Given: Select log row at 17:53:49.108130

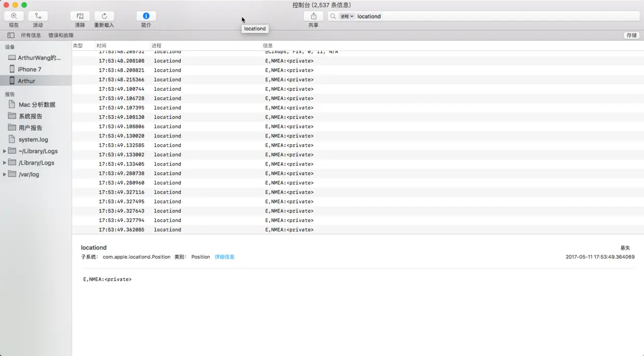Looking at the screenshot, I should pos(358,117).
